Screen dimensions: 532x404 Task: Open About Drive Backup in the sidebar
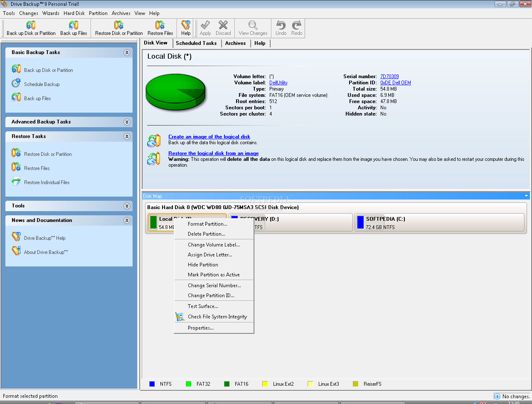click(x=46, y=252)
